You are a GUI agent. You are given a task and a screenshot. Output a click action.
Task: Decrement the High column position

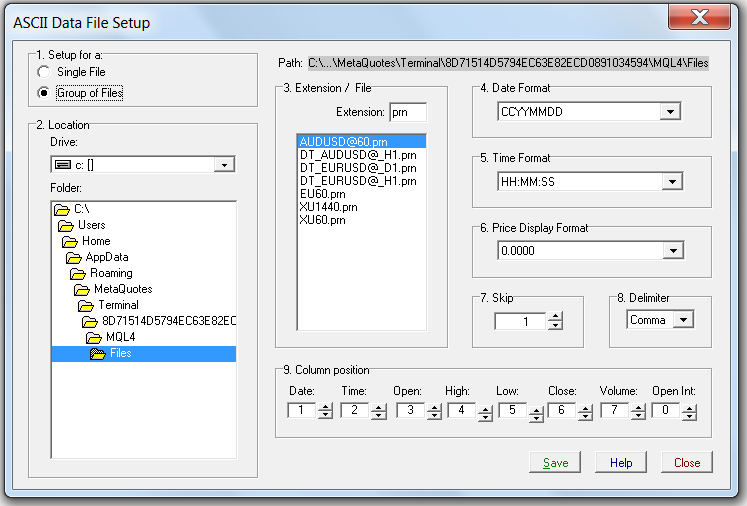point(485,417)
